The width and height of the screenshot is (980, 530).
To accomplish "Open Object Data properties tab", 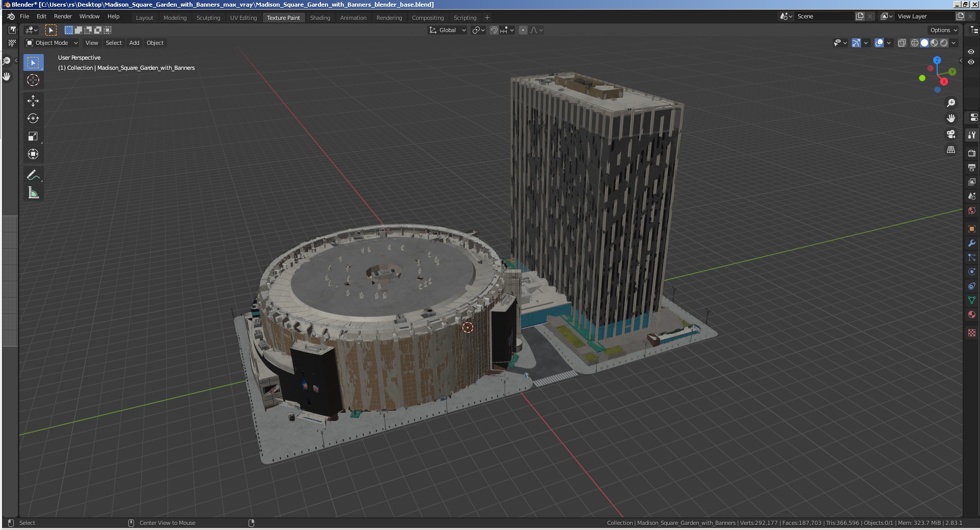I will 972,300.
